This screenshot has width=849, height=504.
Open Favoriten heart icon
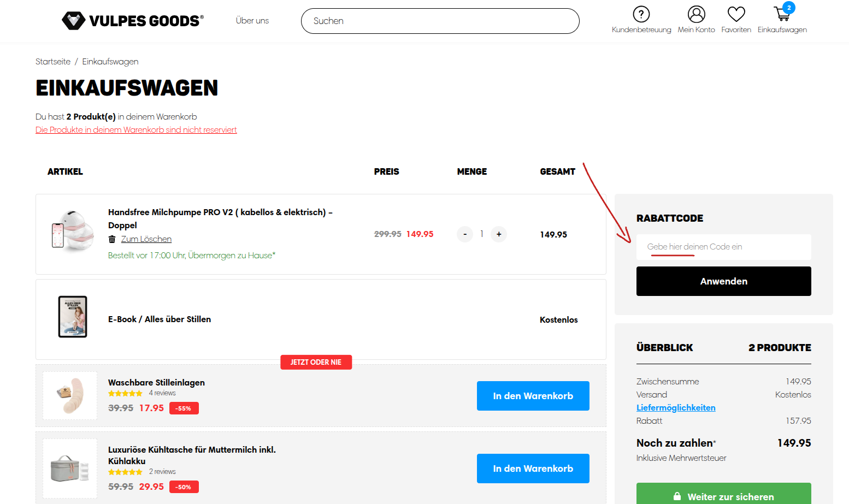click(736, 14)
